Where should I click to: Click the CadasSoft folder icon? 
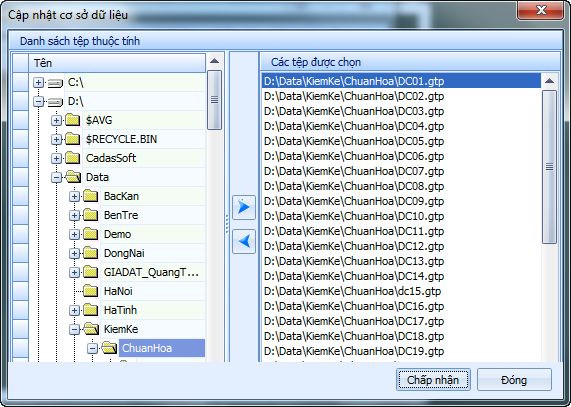(72, 158)
